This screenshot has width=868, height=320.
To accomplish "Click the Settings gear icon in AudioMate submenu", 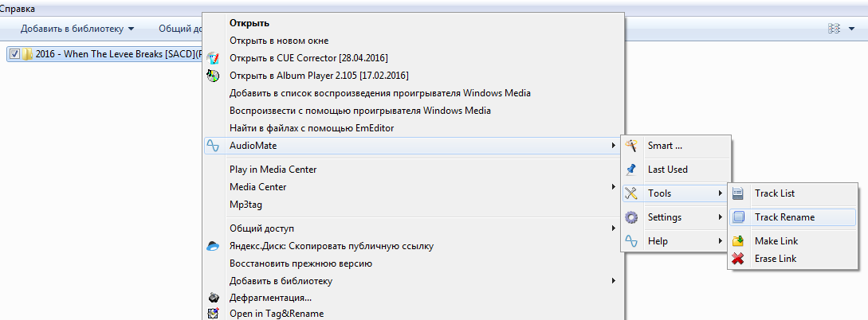I will click(632, 217).
